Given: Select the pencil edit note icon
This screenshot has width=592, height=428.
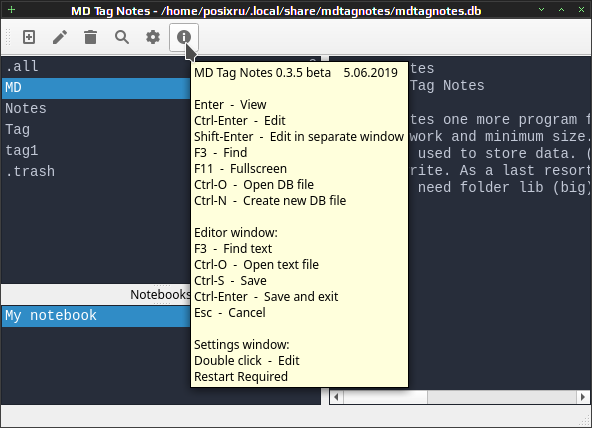Looking at the screenshot, I should click(60, 37).
